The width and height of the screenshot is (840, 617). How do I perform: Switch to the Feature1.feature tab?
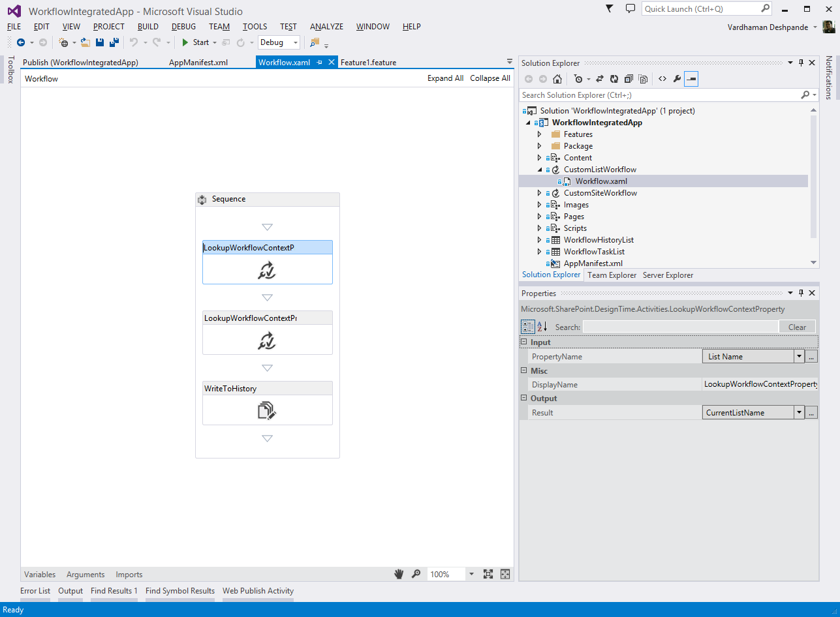point(368,63)
